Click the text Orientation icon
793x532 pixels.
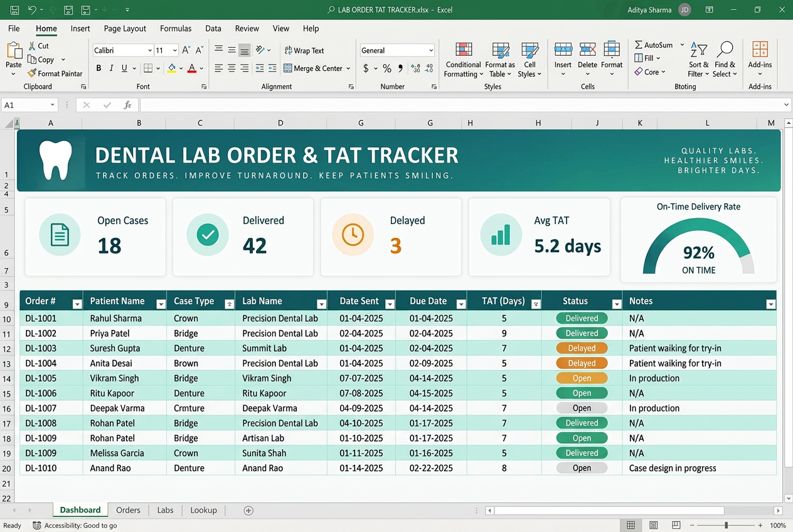(x=261, y=50)
